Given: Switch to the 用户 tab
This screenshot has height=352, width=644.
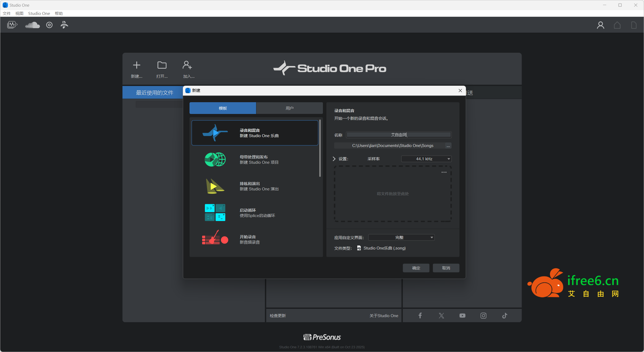Looking at the screenshot, I should pyautogui.click(x=289, y=108).
